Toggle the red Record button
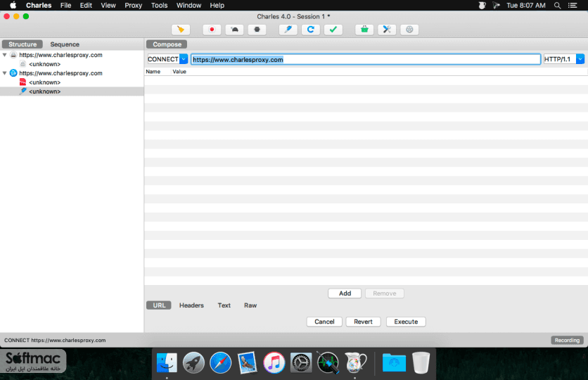 coord(212,30)
